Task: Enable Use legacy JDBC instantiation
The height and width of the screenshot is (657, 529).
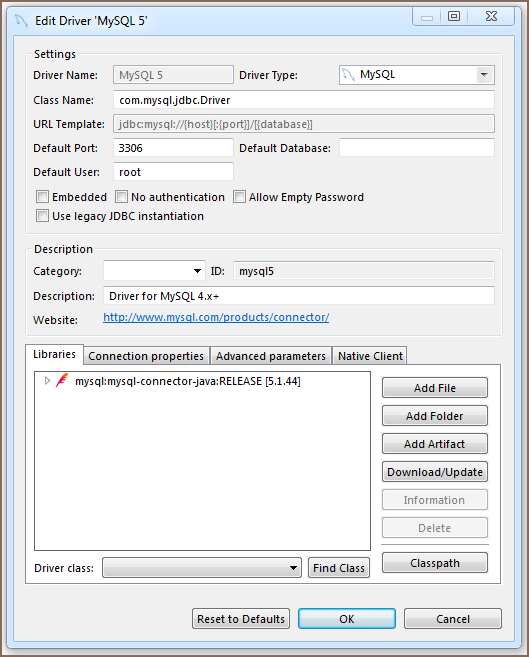Action: tap(42, 216)
